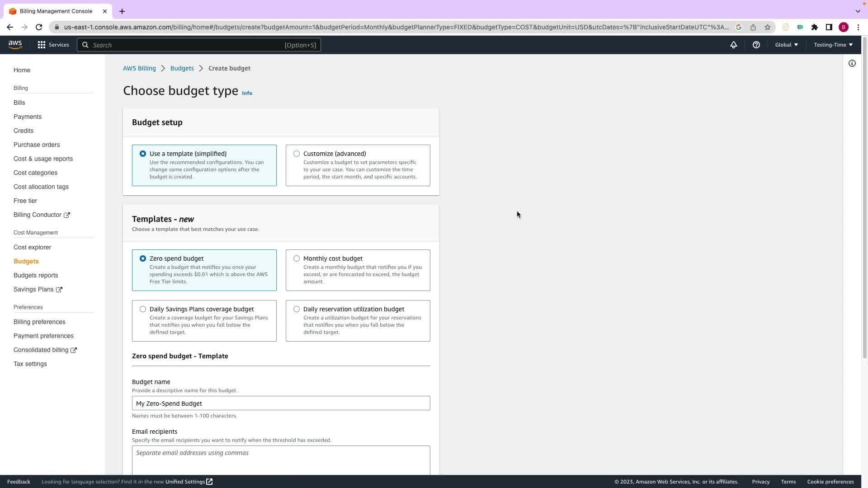The width and height of the screenshot is (868, 488).
Task: Open the info panel icon
Action: coord(852,63)
